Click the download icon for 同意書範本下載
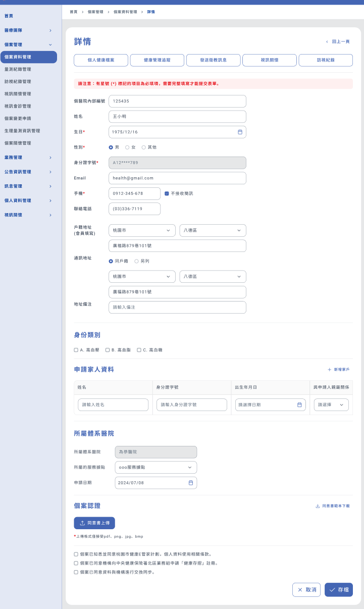 coord(318,506)
